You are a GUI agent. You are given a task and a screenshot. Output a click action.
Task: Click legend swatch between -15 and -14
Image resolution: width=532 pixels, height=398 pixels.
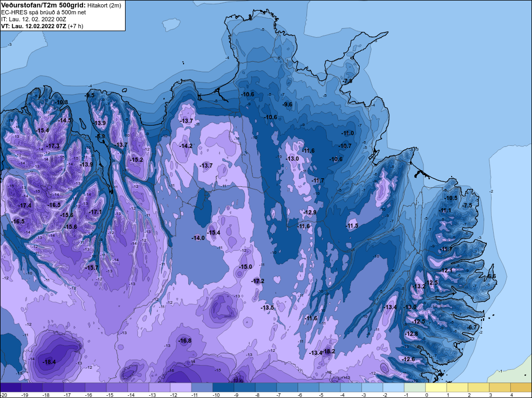pyautogui.click(x=117, y=387)
